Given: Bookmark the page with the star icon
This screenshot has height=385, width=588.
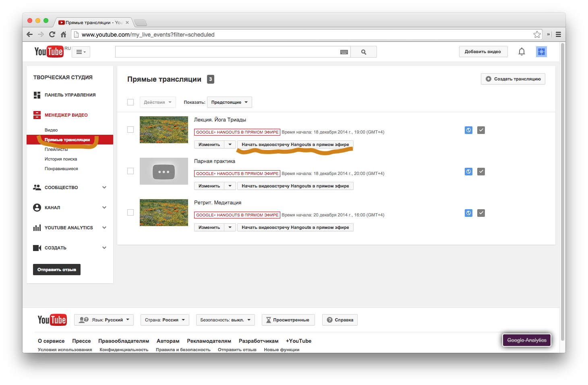Looking at the screenshot, I should (537, 35).
